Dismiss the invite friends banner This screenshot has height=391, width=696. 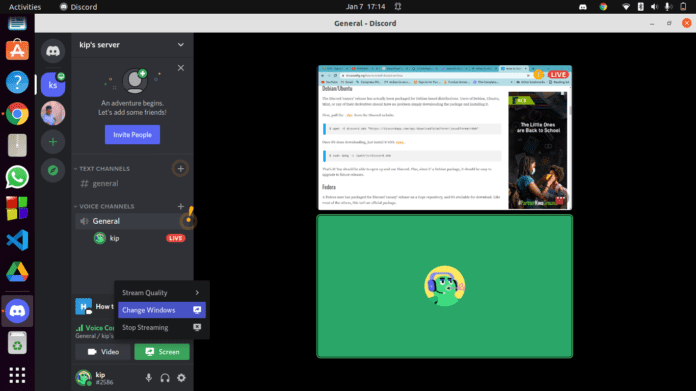[181, 68]
